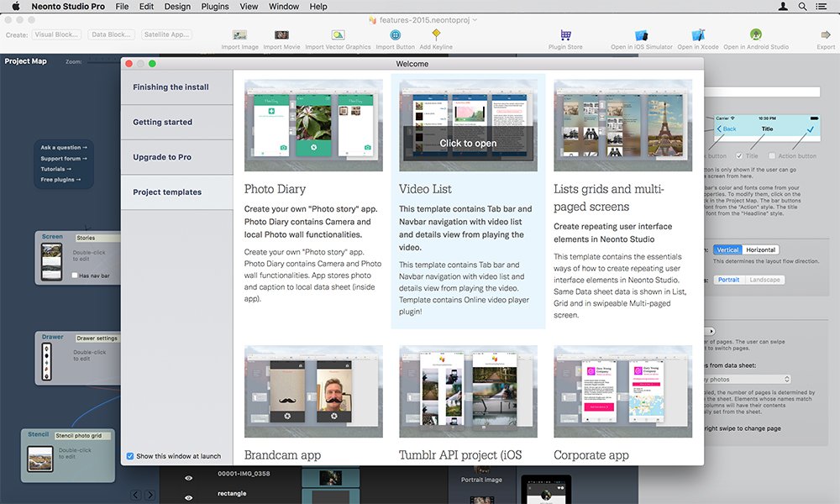This screenshot has width=840, height=504.
Task: Open the photos data sheet dropdown
Action: coord(747,379)
